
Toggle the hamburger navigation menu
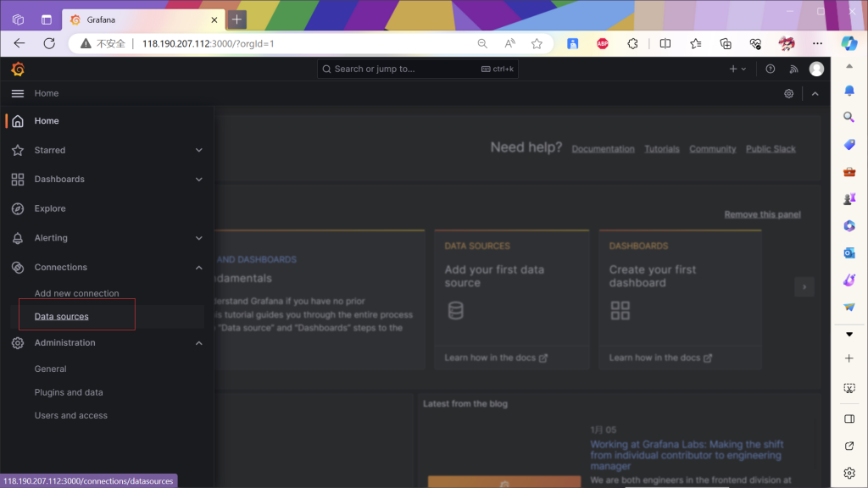18,93
